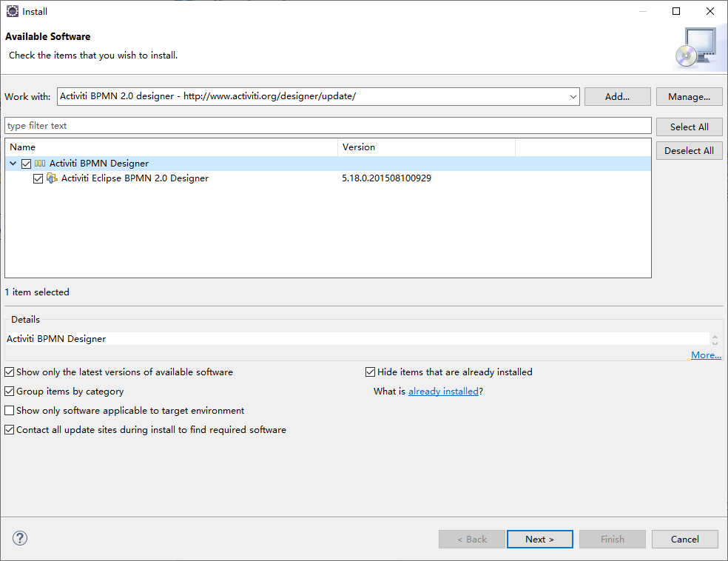The width and height of the screenshot is (728, 561).
Task: Click the Select All button
Action: coord(689,127)
